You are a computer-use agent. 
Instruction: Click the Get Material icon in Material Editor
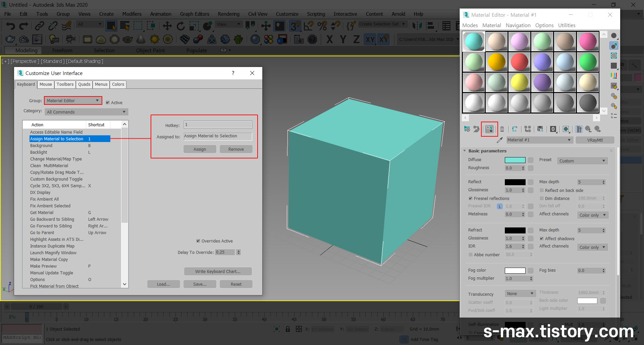pos(467,129)
